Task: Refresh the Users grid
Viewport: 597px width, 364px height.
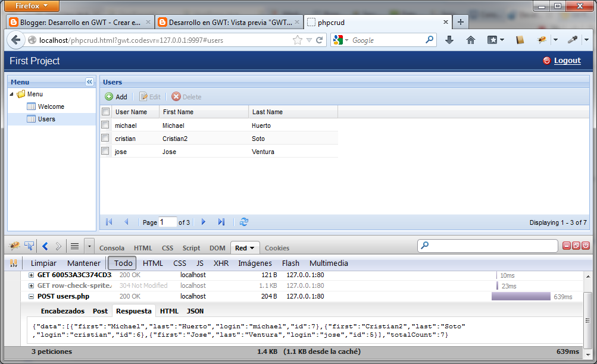Action: click(244, 222)
